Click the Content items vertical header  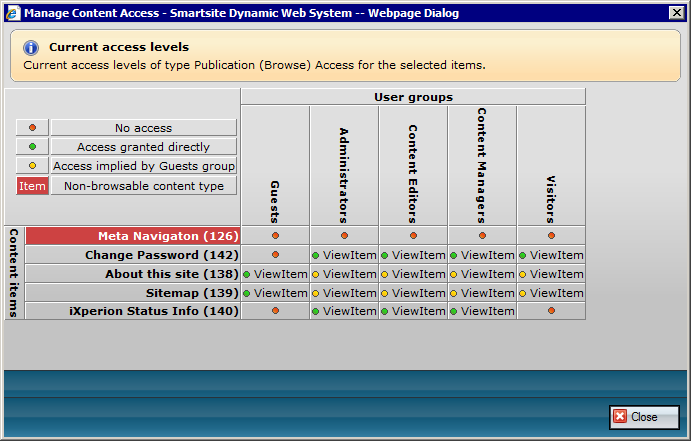click(x=14, y=273)
